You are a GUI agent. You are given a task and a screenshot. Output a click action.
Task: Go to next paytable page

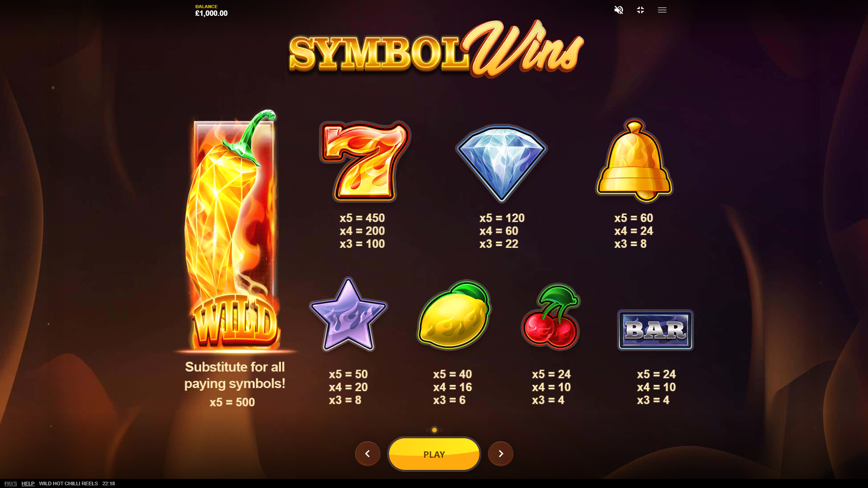[500, 454]
